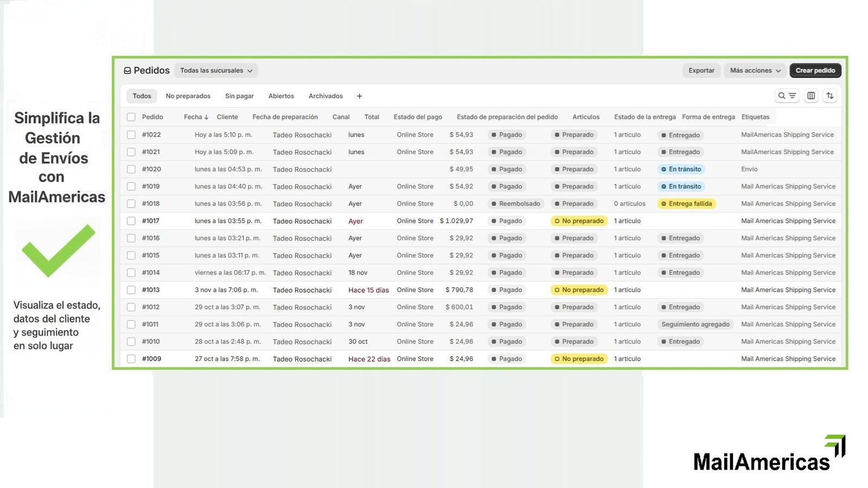Expand the Todas las sucursales dropdown
The height and width of the screenshot is (488, 868).
[216, 70]
